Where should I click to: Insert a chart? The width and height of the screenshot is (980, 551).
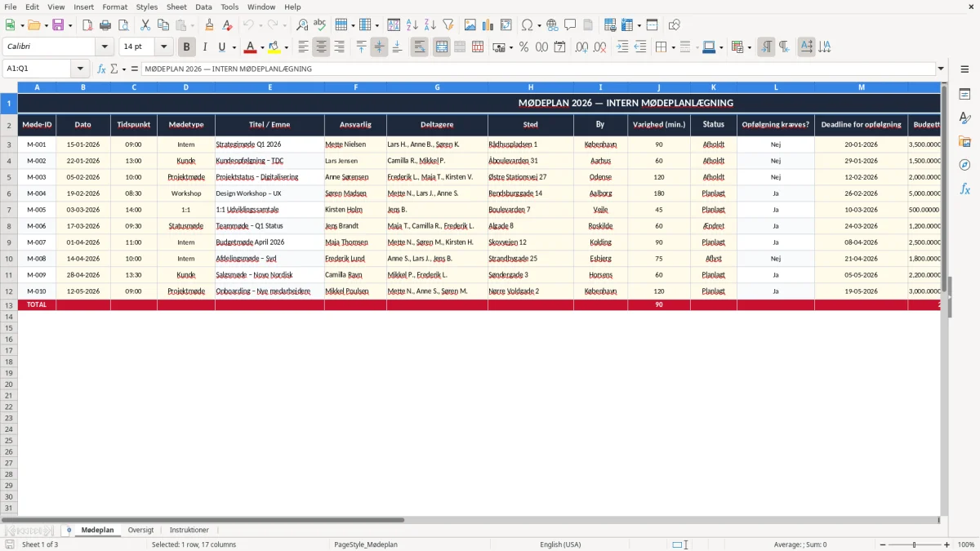click(x=488, y=25)
